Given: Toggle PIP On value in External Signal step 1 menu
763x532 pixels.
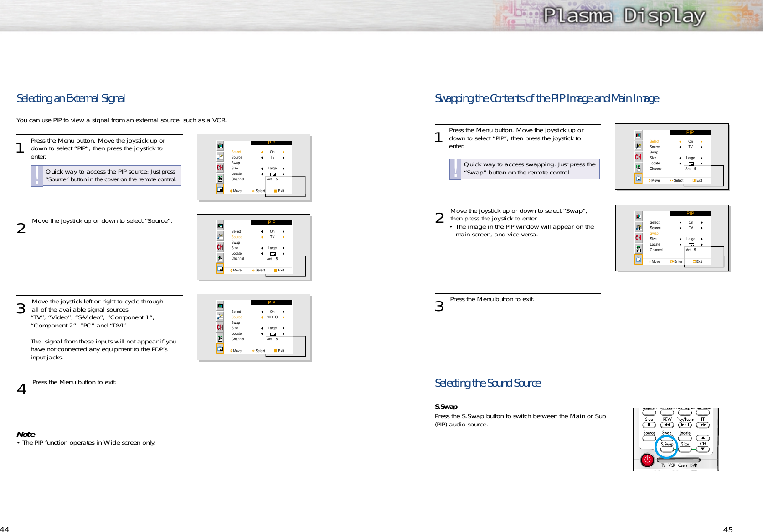Looking at the screenshot, I should (272, 152).
